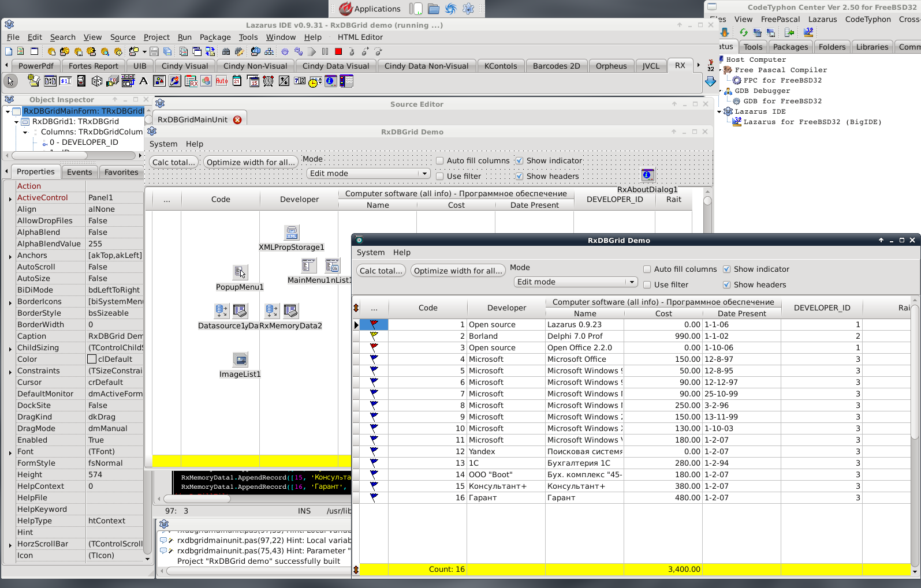
Task: Select 'Delphi 7.0 Prof' cell in demo grid
Action: pos(584,336)
